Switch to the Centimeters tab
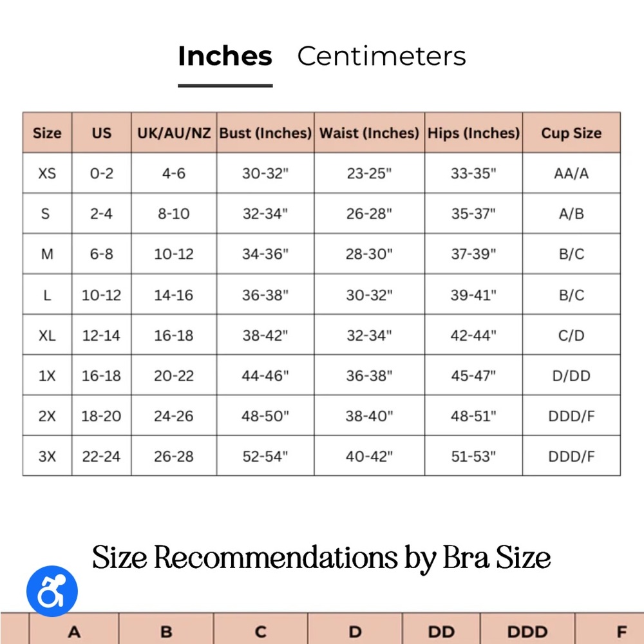644x644 pixels. [x=381, y=57]
